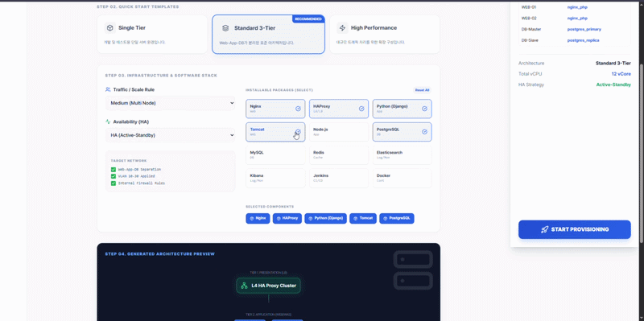Screen dimensions: 644x321
Task: Click the icon inside the Nginx selected chip
Action: 252,218
